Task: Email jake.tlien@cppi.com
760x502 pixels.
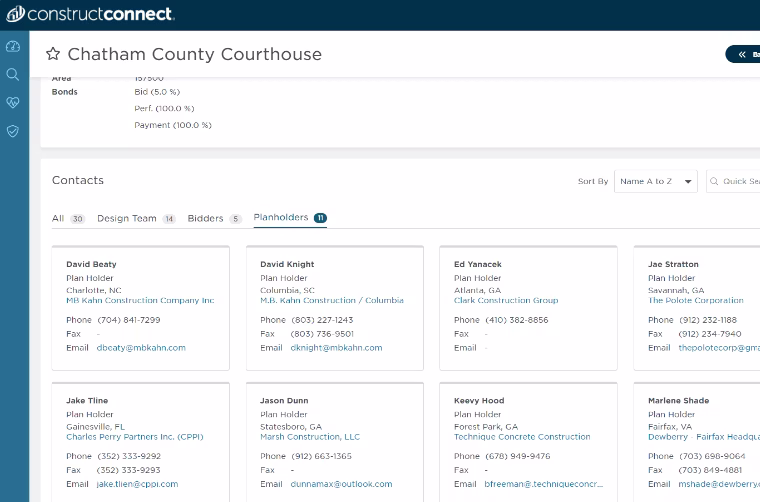Action: (x=137, y=484)
